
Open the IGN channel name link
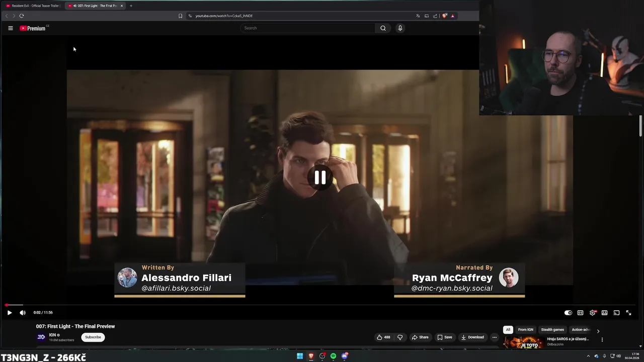click(52, 335)
